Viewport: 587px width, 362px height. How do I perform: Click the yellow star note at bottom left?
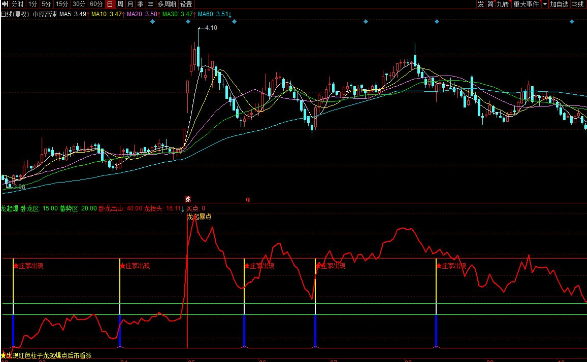click(x=47, y=355)
